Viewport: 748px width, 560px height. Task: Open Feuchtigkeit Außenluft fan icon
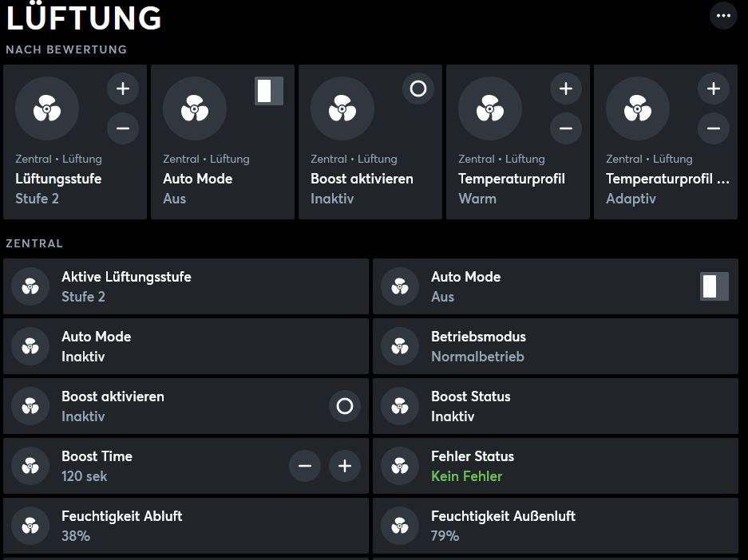(400, 526)
